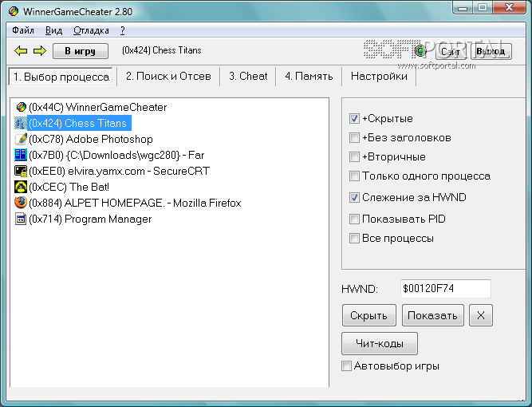Click the X button beside Показать
Viewport: 532px width, 407px height.
tap(481, 315)
